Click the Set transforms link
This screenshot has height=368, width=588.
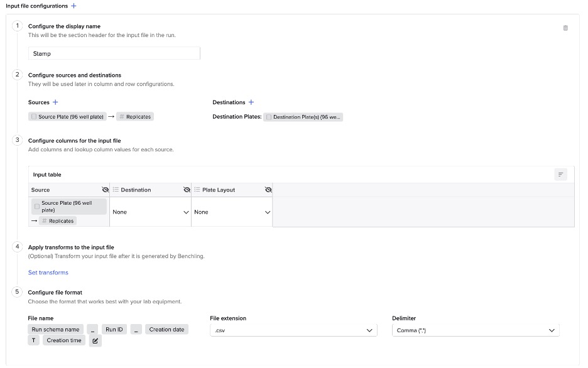pos(48,273)
